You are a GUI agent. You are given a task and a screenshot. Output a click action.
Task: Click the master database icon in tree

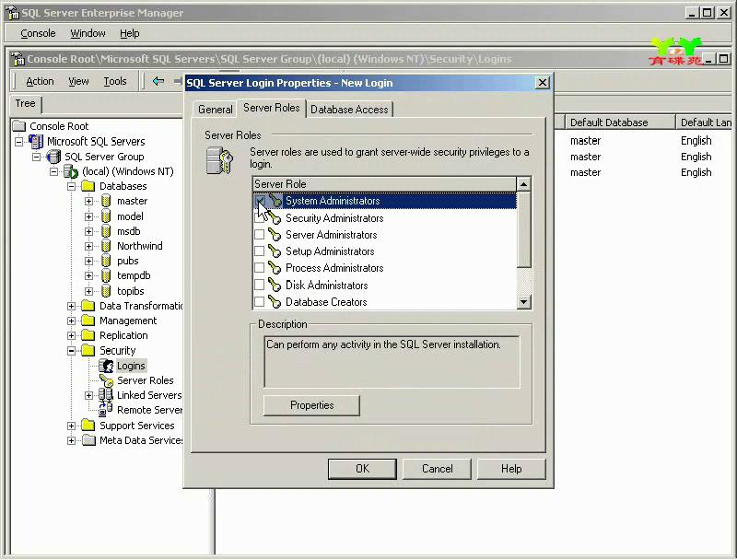(x=106, y=201)
